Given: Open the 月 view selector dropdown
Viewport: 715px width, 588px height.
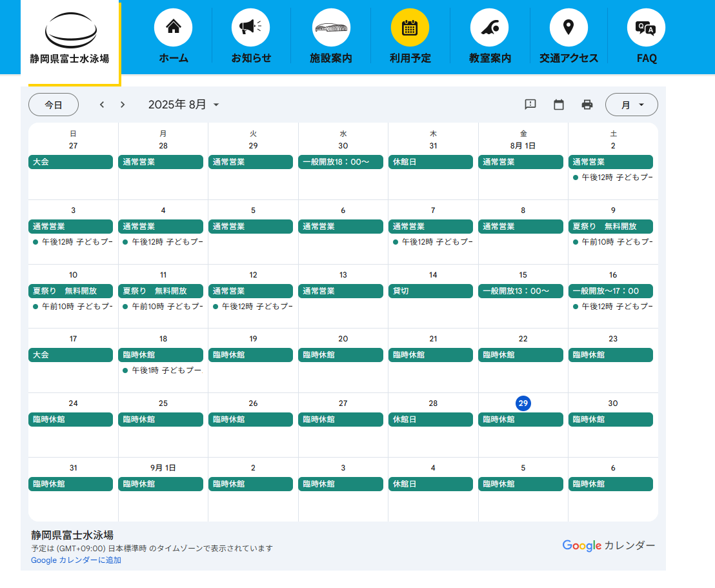Looking at the screenshot, I should click(x=631, y=104).
